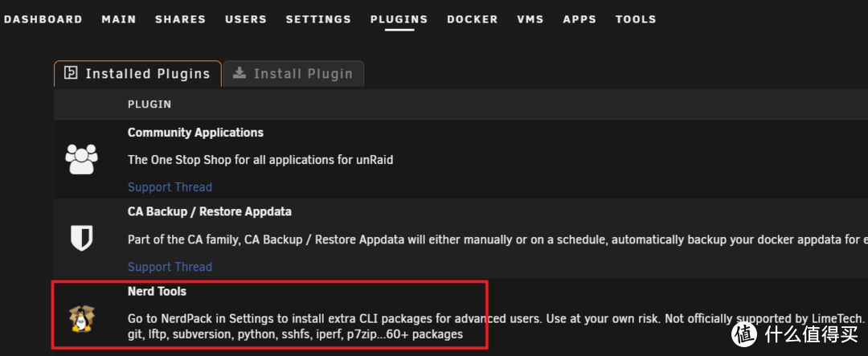The height and width of the screenshot is (356, 868).
Task: Open Community Applications Support Thread link
Action: [x=170, y=187]
